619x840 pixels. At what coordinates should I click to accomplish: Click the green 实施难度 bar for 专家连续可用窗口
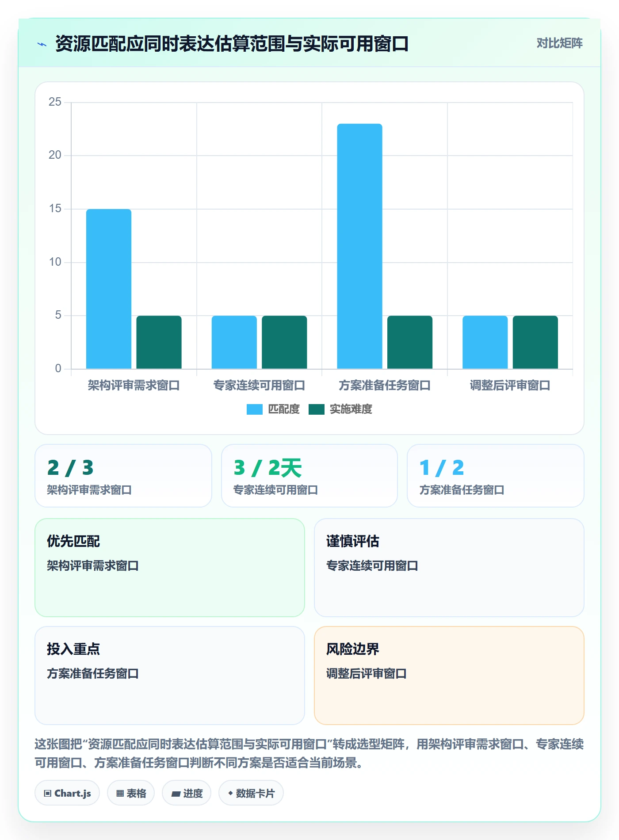(284, 342)
